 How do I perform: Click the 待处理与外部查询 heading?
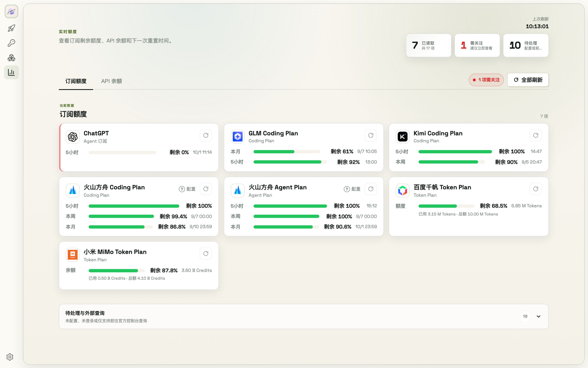click(85, 313)
